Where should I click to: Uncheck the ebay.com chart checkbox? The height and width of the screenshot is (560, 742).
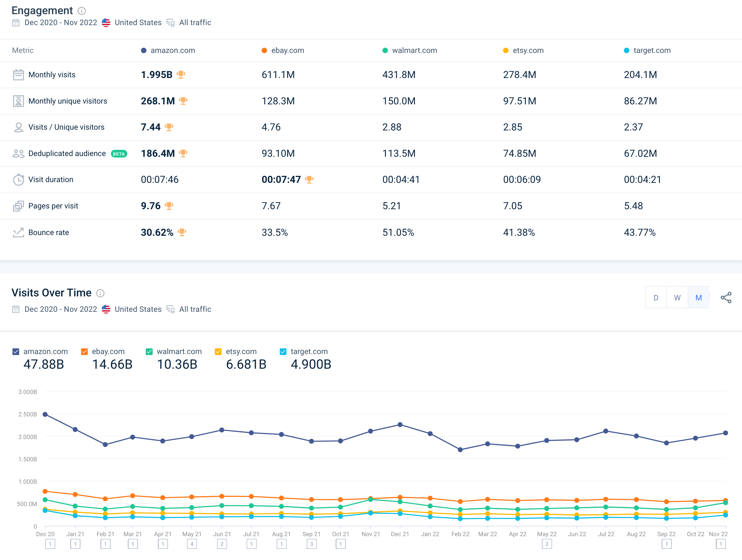(x=84, y=352)
